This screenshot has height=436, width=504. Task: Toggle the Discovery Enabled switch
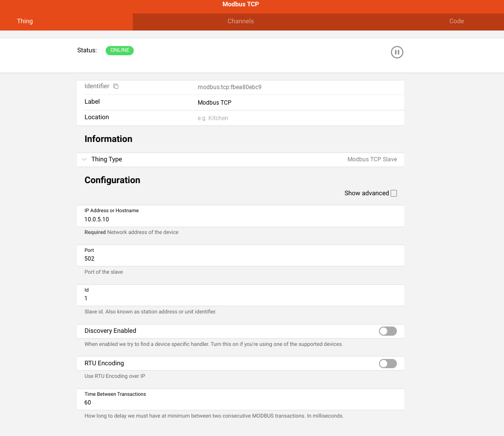(x=388, y=331)
